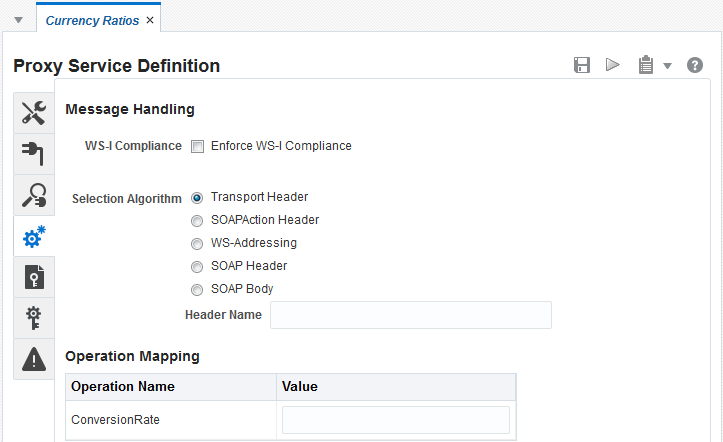Viewport: 723px width, 442px height.
Task: Click the Save floppy disk icon
Action: (x=582, y=65)
